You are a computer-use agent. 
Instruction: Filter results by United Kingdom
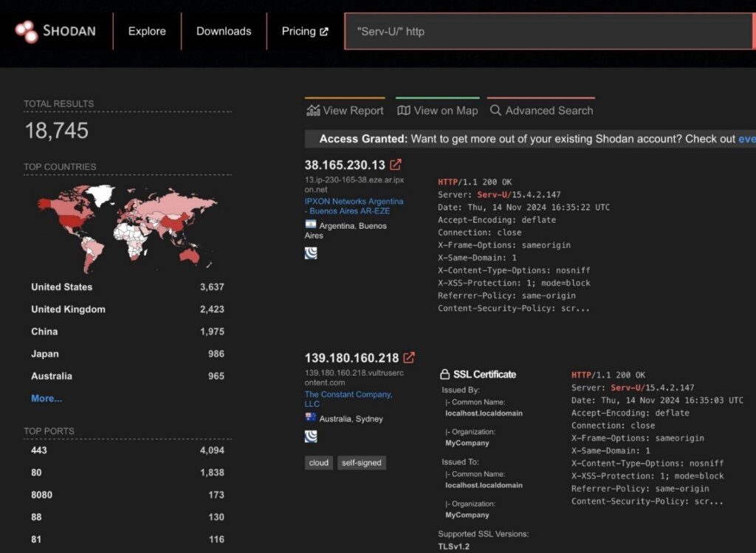pos(128,309)
